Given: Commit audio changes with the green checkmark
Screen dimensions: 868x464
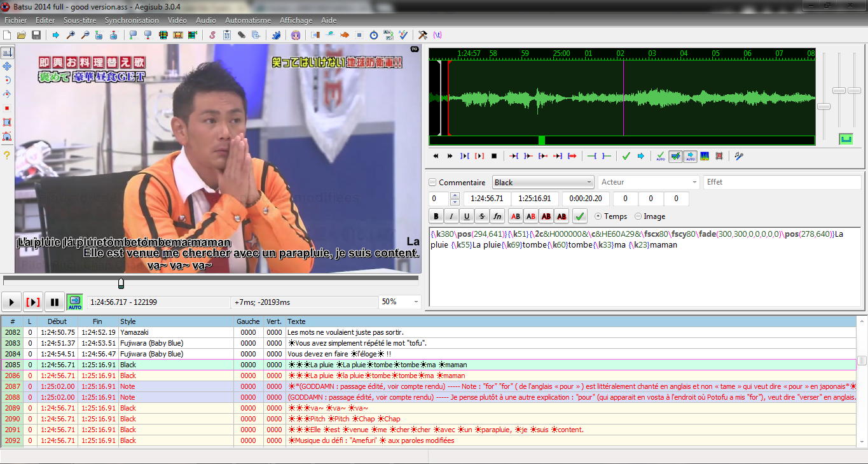Looking at the screenshot, I should tap(626, 156).
